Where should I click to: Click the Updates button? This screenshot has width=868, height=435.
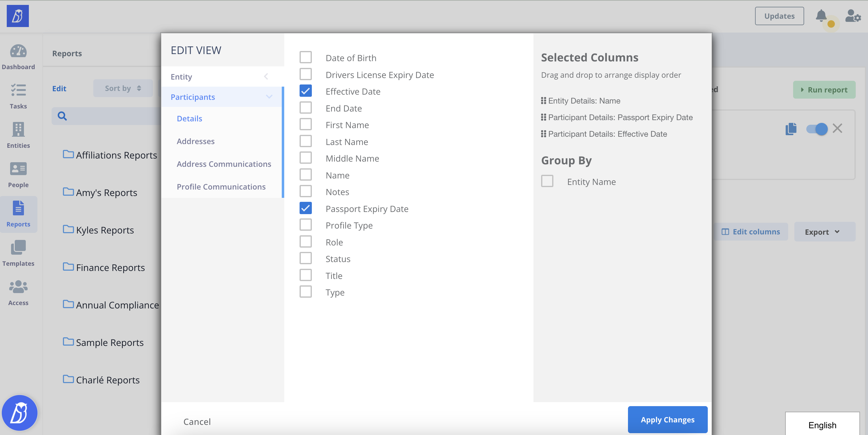(779, 16)
